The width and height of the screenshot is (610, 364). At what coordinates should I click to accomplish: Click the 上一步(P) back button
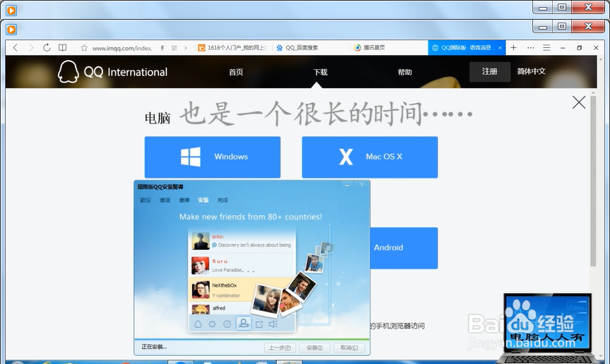(x=280, y=347)
